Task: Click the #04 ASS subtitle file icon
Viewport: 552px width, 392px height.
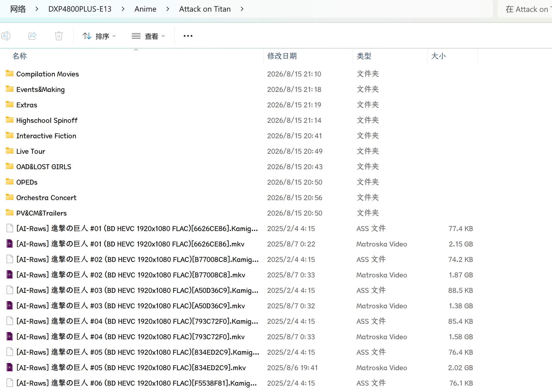Action: [x=10, y=321]
